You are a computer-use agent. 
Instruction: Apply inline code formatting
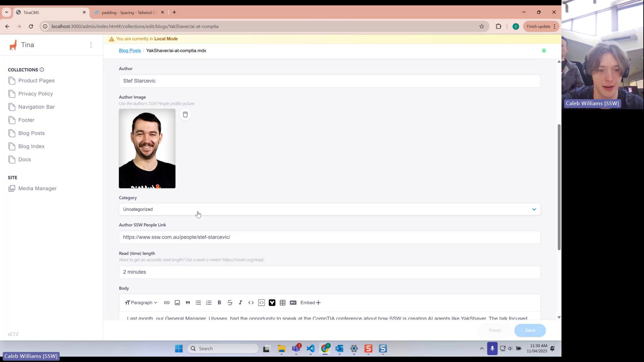(x=251, y=303)
